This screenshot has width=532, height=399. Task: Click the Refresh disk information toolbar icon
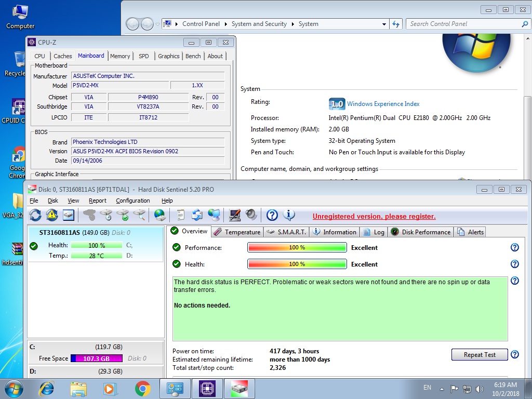pyautogui.click(x=35, y=215)
